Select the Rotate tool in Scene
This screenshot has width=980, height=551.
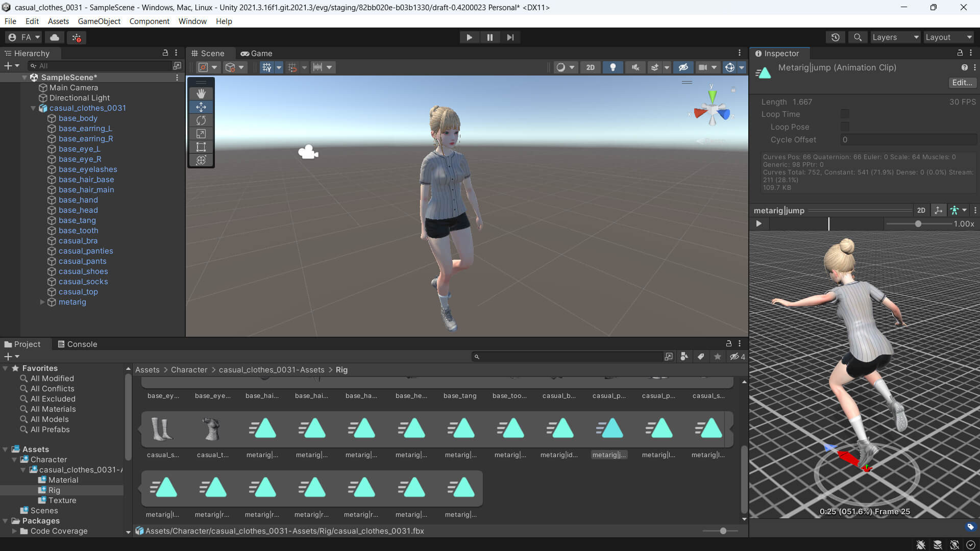point(201,120)
